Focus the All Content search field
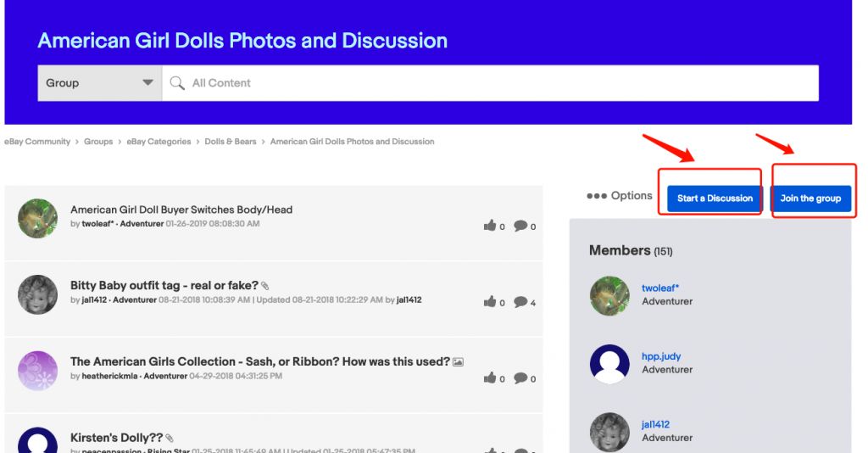The image size is (868, 453). (x=491, y=83)
